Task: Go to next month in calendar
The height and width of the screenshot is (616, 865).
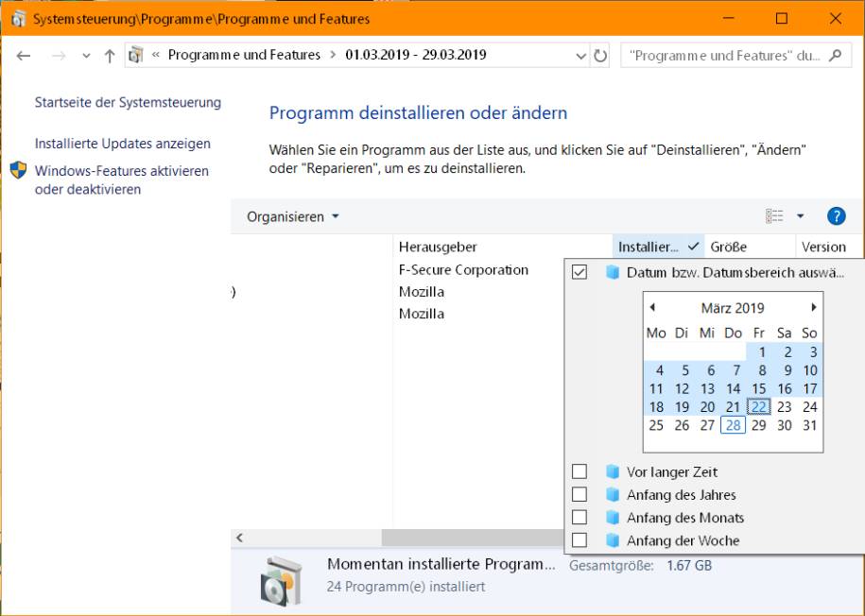Action: pyautogui.click(x=813, y=308)
